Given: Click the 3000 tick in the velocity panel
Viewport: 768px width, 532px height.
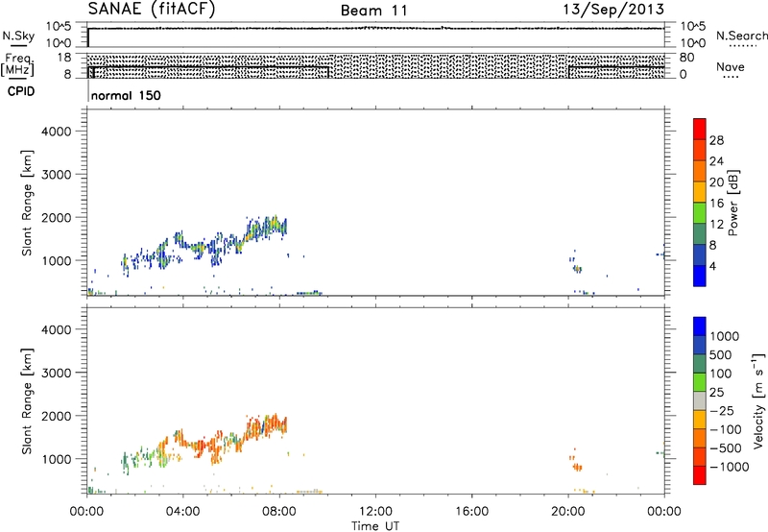Looking at the screenshot, I should point(57,373).
